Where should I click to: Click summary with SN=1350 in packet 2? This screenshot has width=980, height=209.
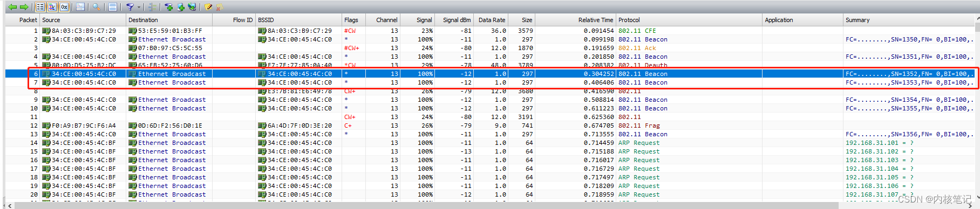(x=909, y=39)
